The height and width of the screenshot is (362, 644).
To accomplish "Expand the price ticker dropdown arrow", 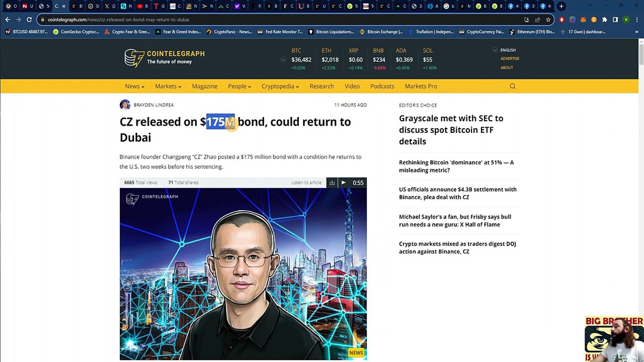I will click(283, 60).
